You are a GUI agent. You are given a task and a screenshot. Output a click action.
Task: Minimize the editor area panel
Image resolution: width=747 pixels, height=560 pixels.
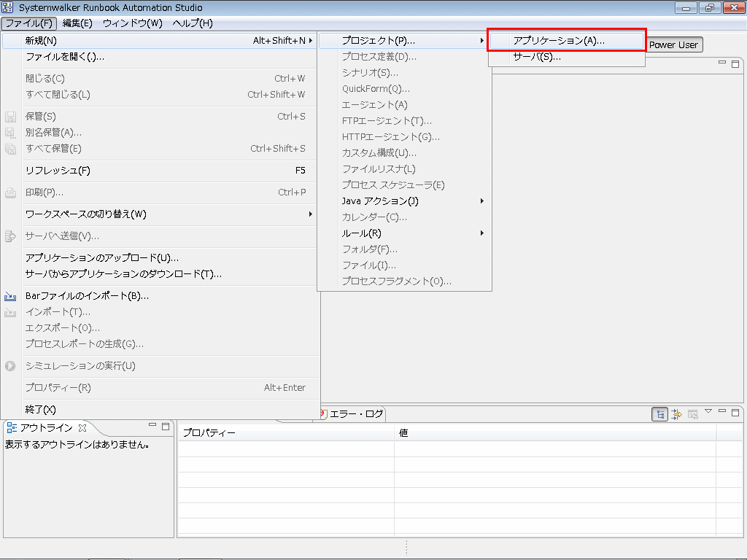[x=722, y=62]
